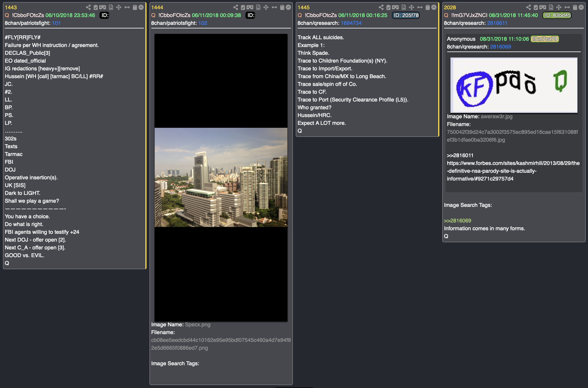588x388 pixels.
Task: Open the Forbes kashmirhill article URL
Action: (513, 171)
